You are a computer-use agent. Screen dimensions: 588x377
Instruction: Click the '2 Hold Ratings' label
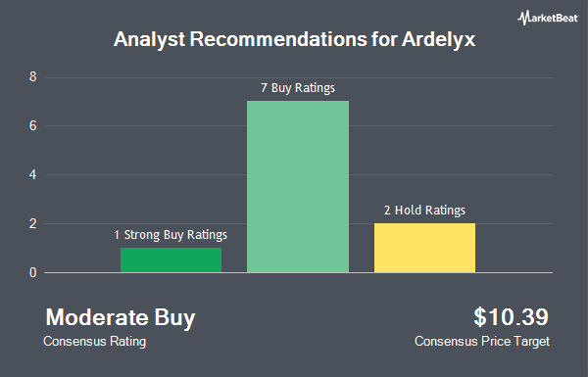[424, 211]
